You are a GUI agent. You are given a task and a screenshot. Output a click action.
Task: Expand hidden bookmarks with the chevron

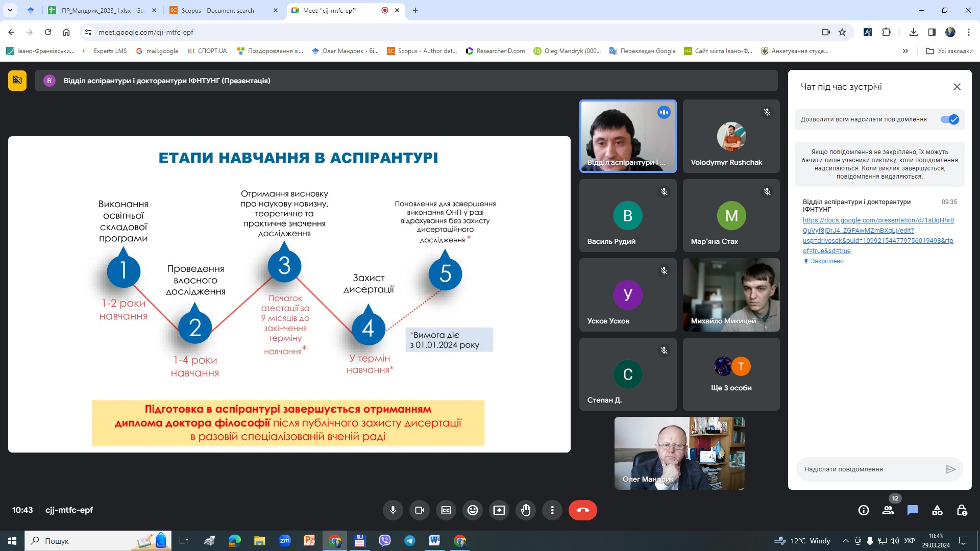point(905,51)
